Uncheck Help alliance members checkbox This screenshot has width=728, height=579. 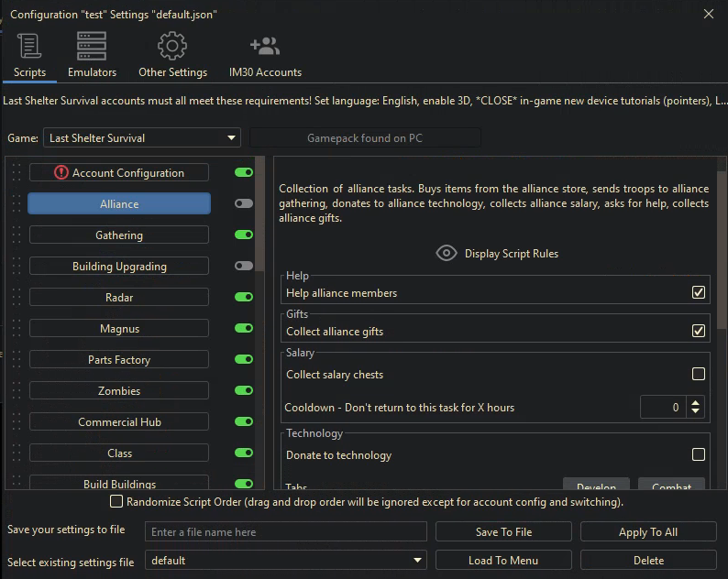(x=699, y=293)
